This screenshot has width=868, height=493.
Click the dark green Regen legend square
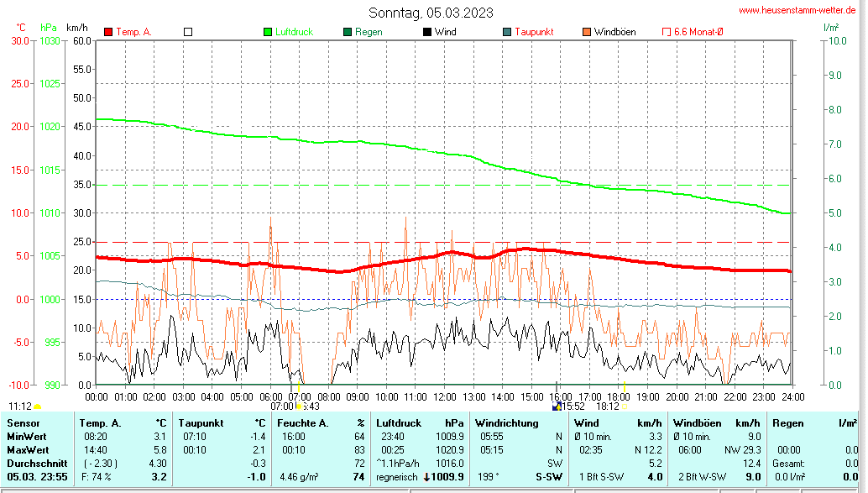coord(348,32)
